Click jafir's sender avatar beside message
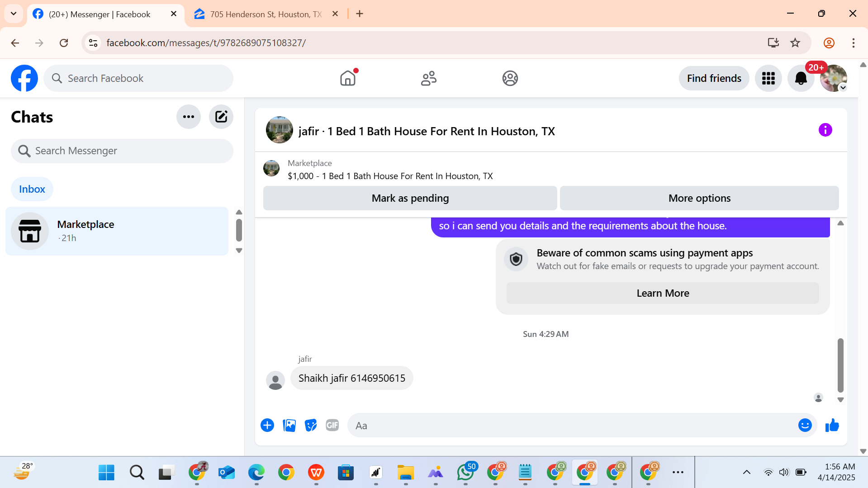This screenshot has width=868, height=488. click(275, 380)
